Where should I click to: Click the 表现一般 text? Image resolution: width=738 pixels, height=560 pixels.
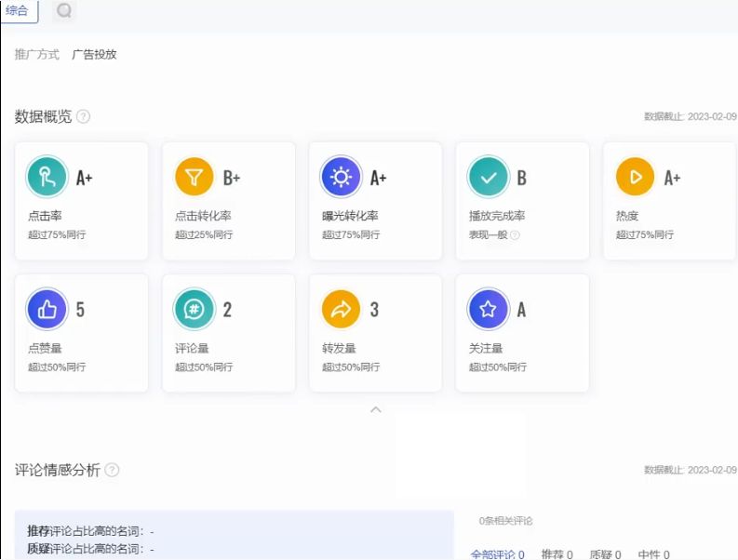click(488, 234)
